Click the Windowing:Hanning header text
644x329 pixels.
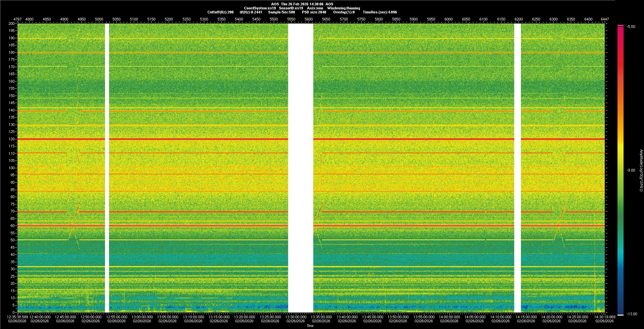click(343, 8)
